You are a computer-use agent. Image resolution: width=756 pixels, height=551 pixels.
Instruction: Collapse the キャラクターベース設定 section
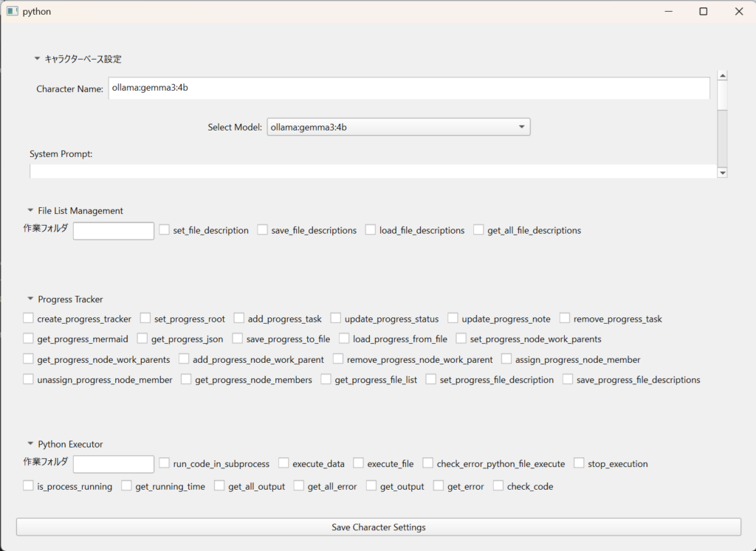pos(37,59)
